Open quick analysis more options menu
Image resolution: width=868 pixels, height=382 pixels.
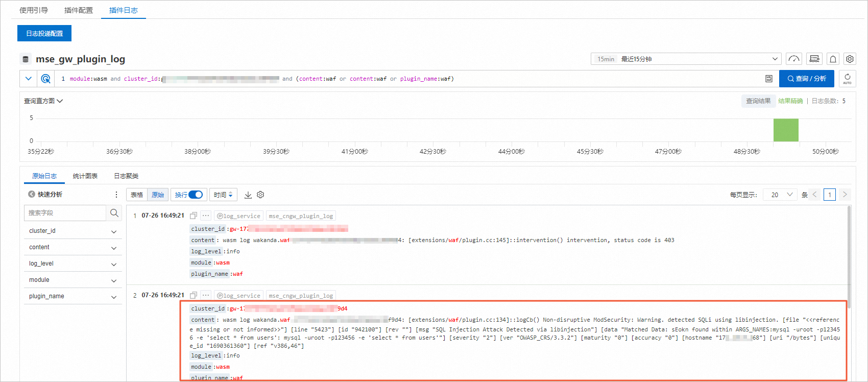click(x=116, y=195)
